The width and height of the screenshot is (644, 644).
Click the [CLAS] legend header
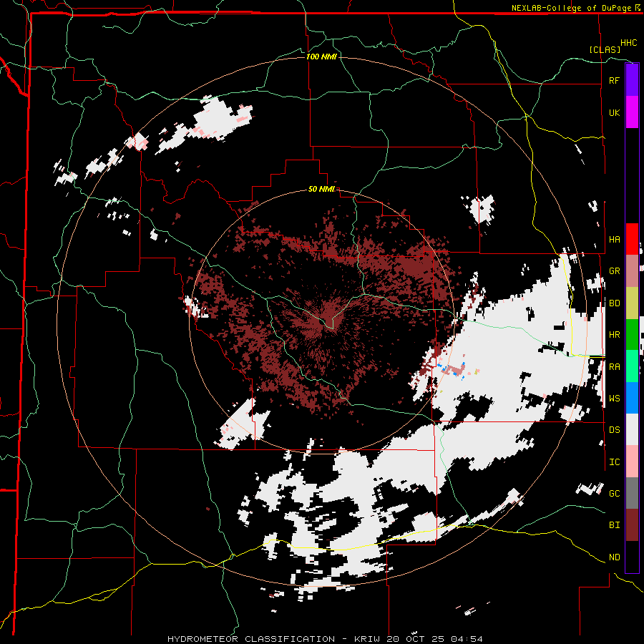click(x=605, y=49)
